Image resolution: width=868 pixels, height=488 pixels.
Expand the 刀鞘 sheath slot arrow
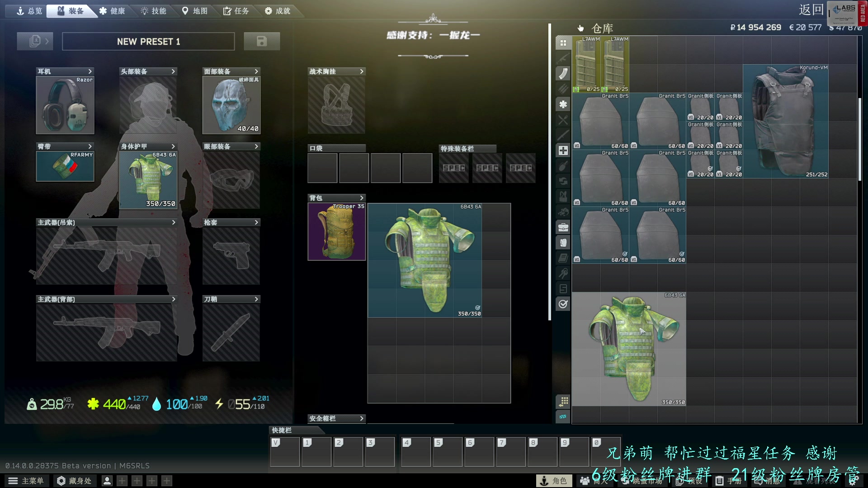256,299
